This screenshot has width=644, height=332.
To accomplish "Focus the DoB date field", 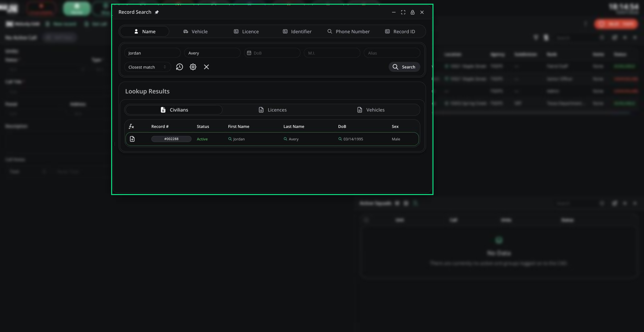I will click(272, 53).
